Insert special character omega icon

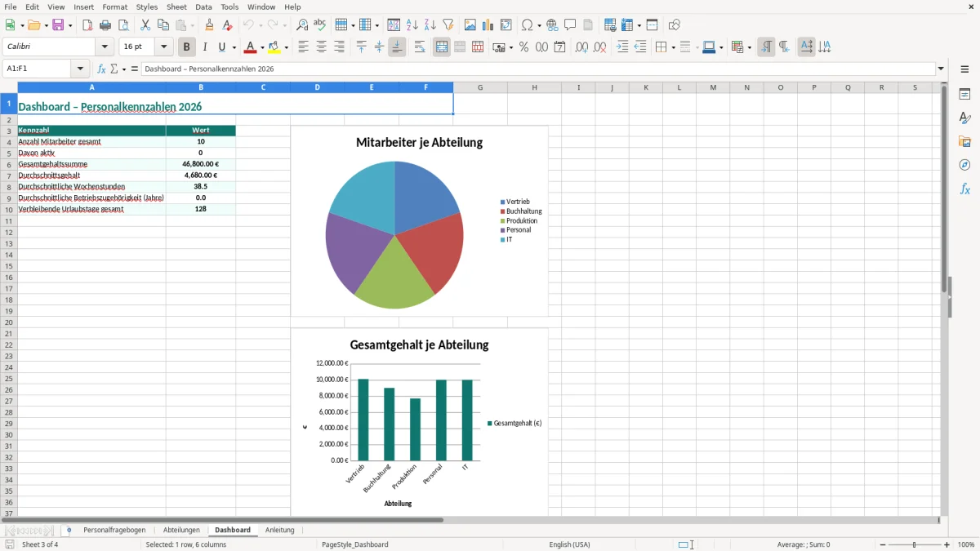(527, 25)
